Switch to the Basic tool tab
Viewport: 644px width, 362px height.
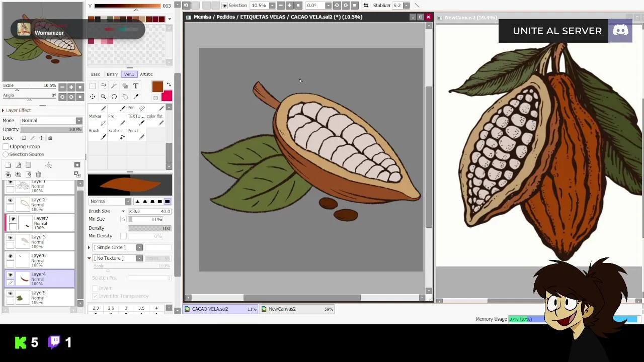[x=95, y=74]
